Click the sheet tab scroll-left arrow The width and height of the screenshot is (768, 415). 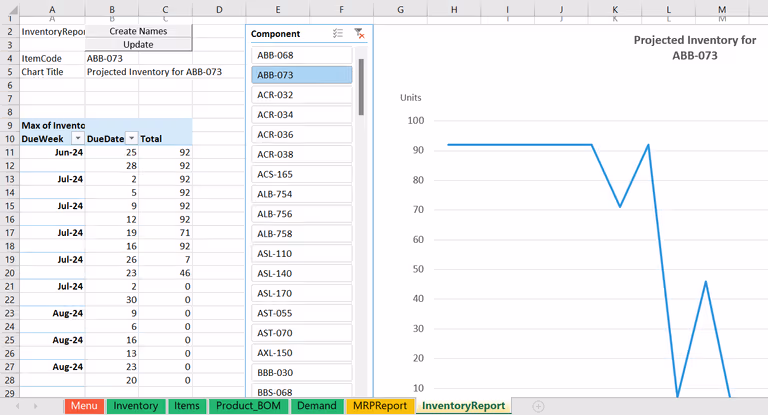point(18,406)
